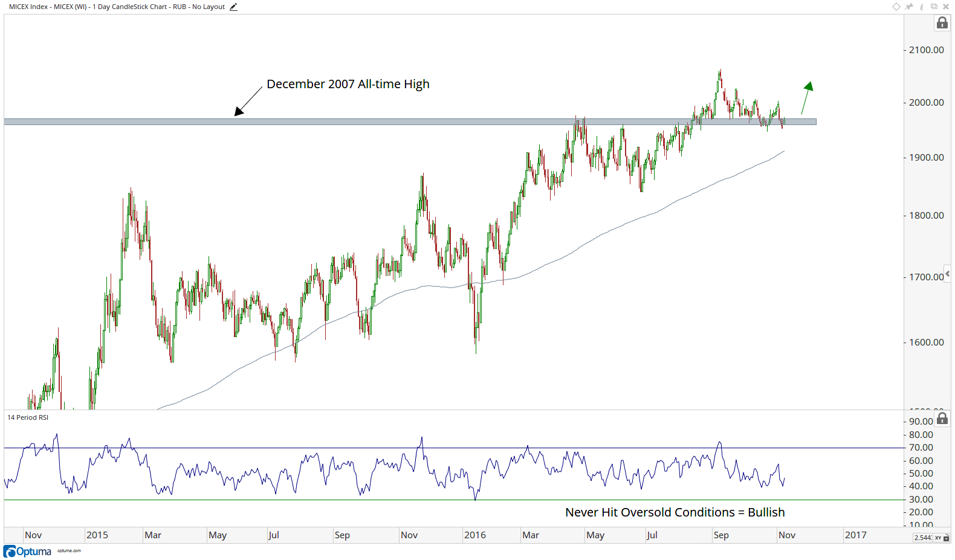Viewport: 955px width, 560px height.
Task: Toggle the price scale lock icon
Action: click(942, 23)
